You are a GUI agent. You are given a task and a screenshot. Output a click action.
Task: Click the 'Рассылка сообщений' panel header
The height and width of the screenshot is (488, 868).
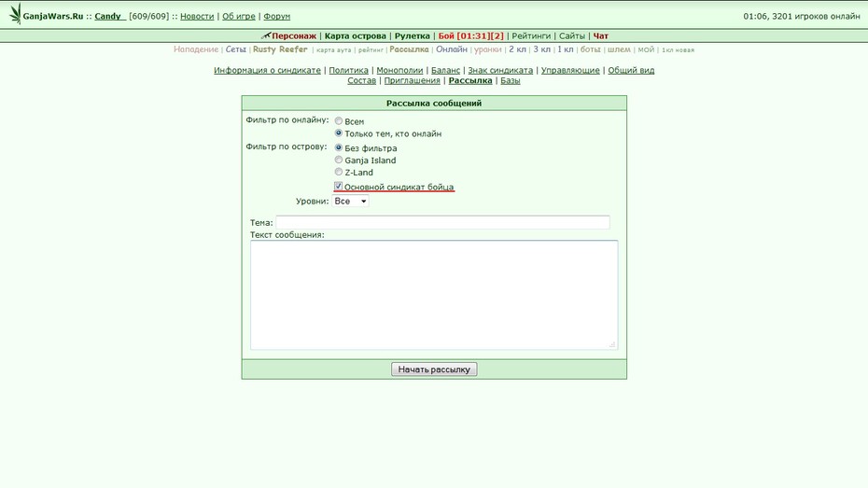[x=434, y=103]
